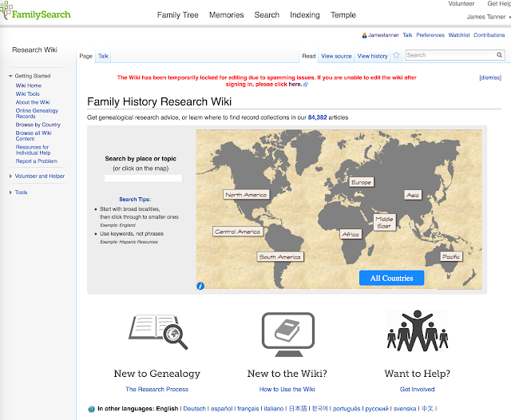Open the Search menu in top navigation
Screen dimensions: 511x420
267,15
